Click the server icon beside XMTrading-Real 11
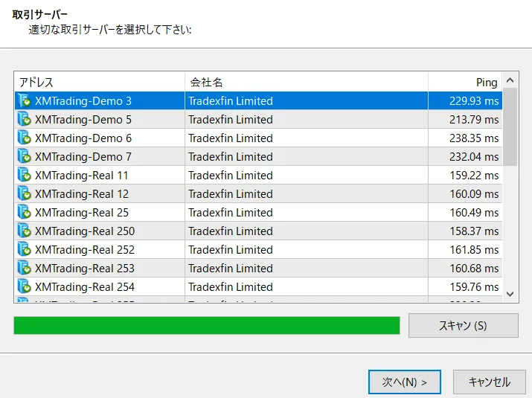Screen dimensions: 532x398 click(24, 175)
